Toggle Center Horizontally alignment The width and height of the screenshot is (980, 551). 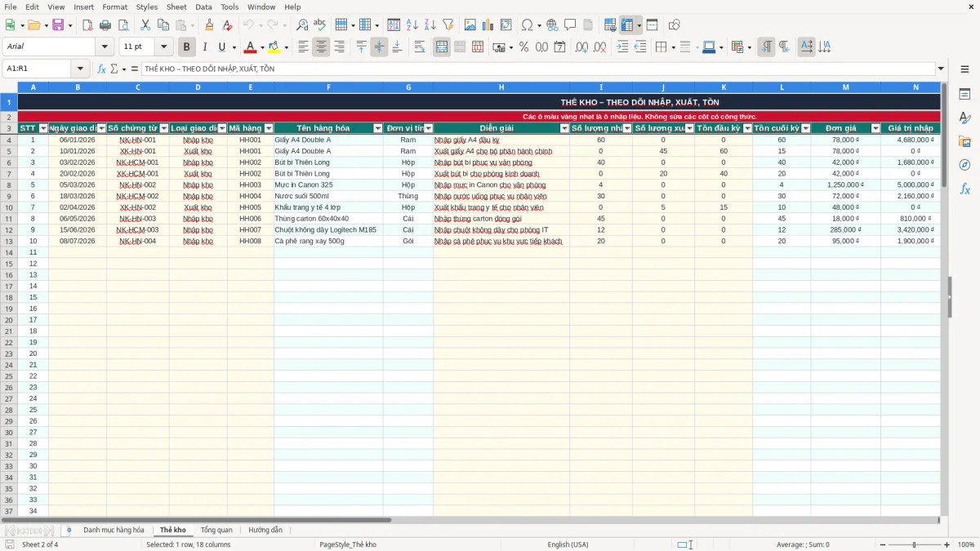321,47
